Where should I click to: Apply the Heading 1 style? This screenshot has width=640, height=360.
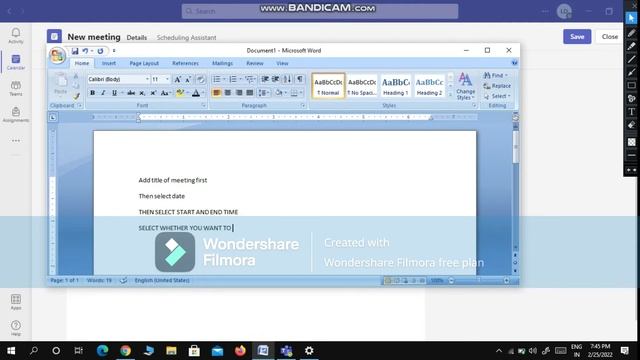click(x=395, y=86)
